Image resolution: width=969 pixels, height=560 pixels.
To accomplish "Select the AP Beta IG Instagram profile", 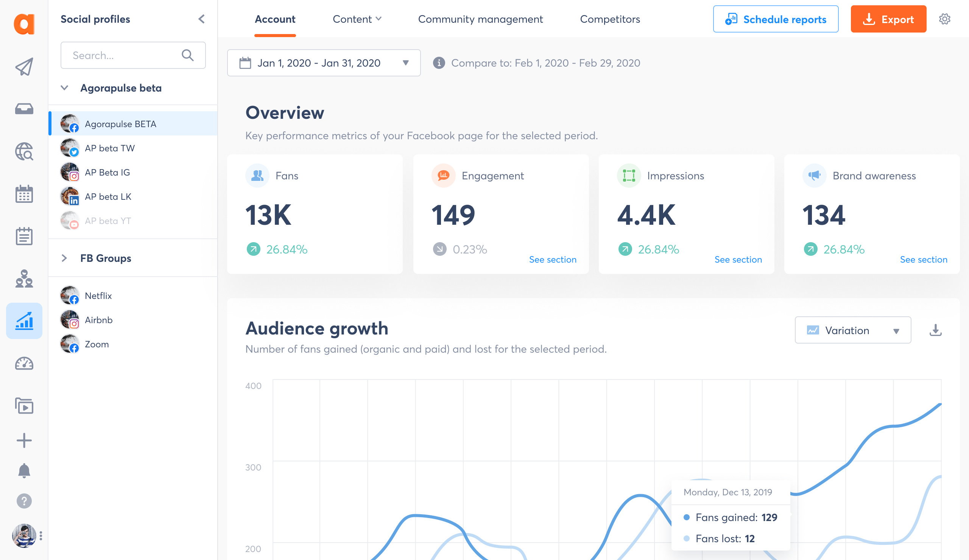I will tap(107, 172).
